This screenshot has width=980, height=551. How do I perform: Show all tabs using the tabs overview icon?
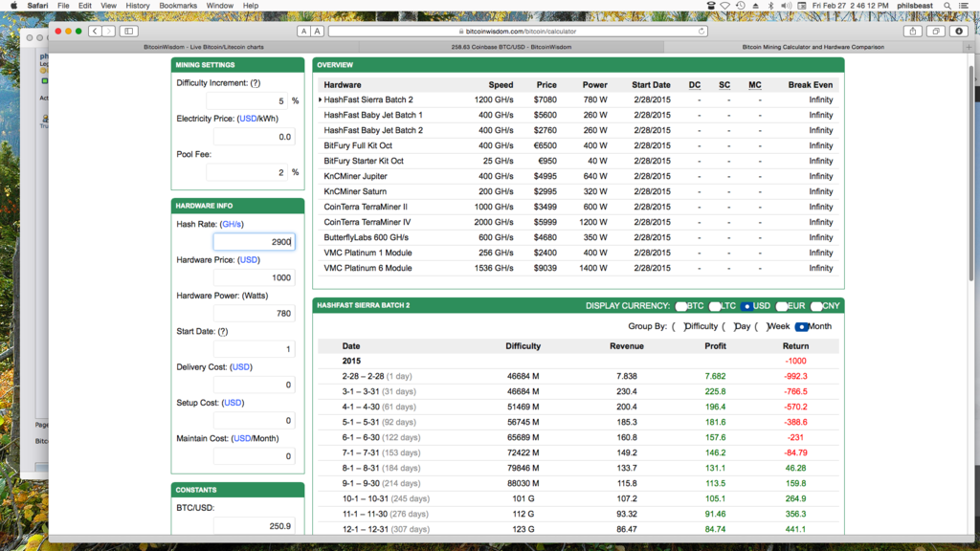[x=936, y=31]
